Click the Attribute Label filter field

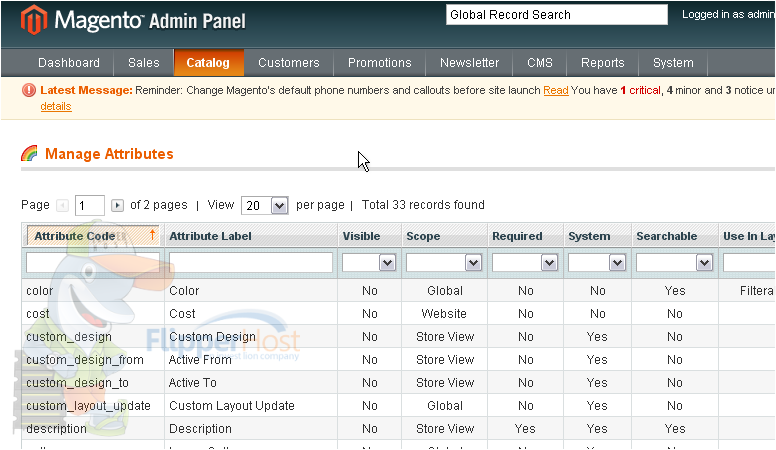click(x=250, y=262)
